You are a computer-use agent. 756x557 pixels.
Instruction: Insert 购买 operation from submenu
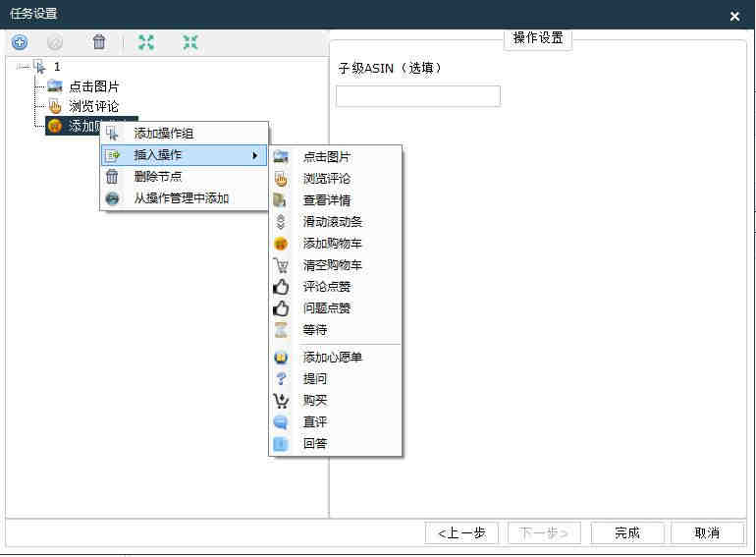pos(335,401)
